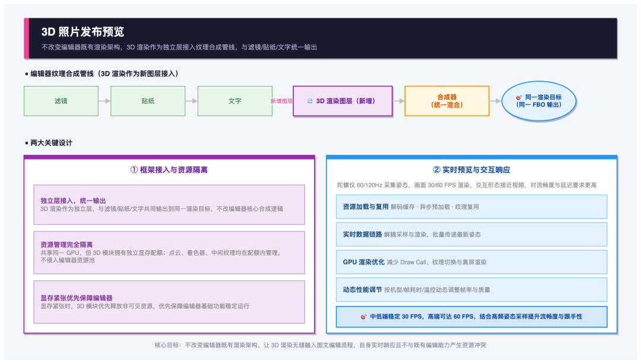Click the title 3D 照片发布预览
Screen dimensions: 641x364
tap(82, 32)
